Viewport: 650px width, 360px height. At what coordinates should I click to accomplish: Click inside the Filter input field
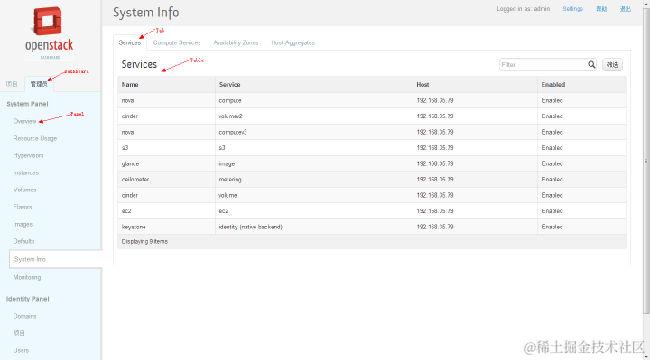pos(543,65)
